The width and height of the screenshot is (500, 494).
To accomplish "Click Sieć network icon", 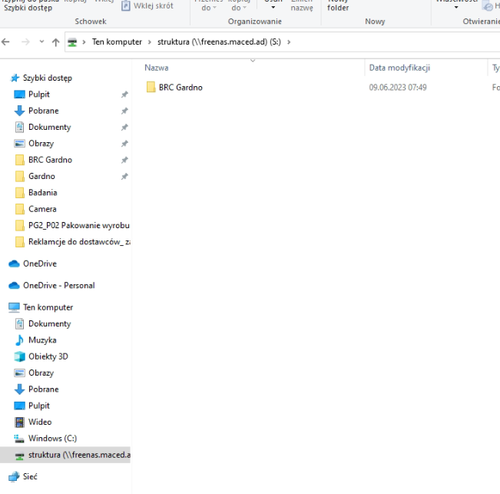I will point(14,477).
